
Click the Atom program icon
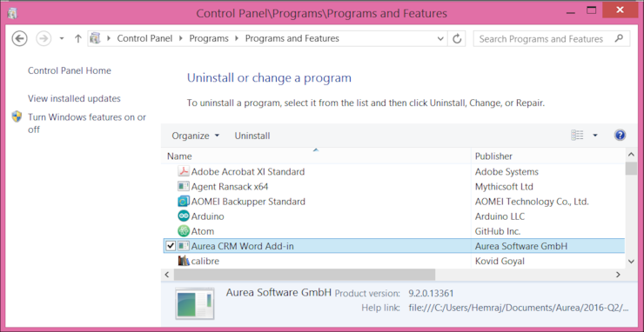click(183, 231)
